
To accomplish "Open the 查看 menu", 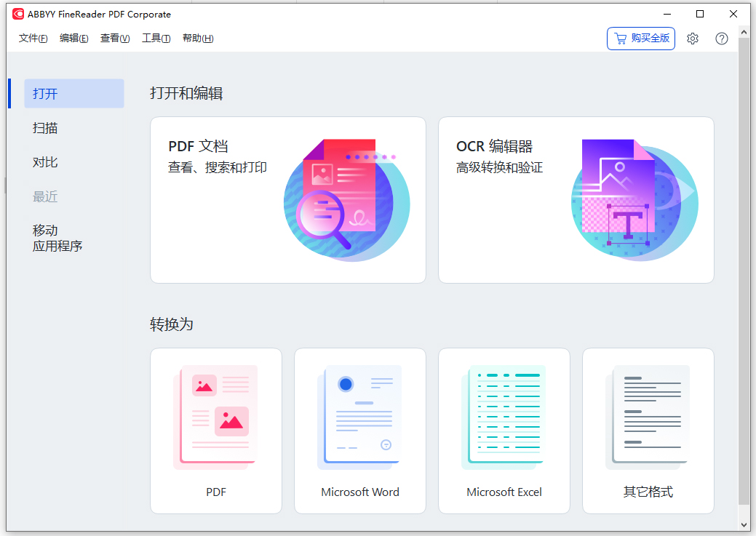I will click(x=114, y=39).
